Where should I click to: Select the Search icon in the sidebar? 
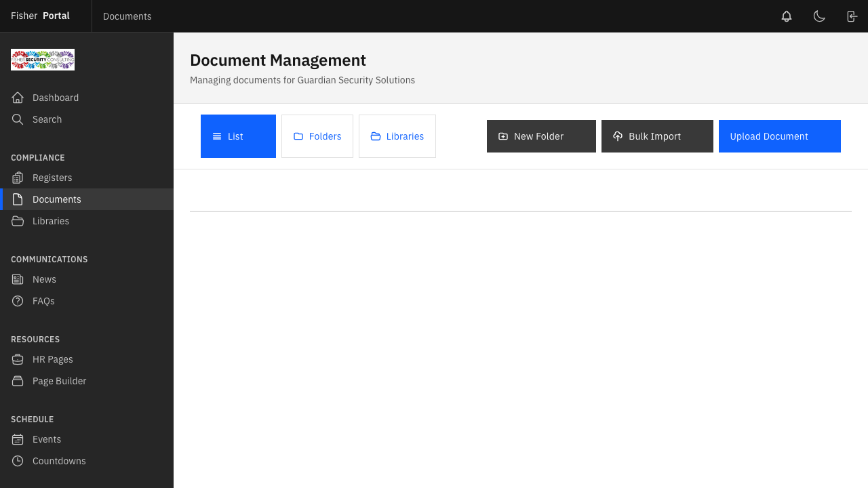pos(18,119)
